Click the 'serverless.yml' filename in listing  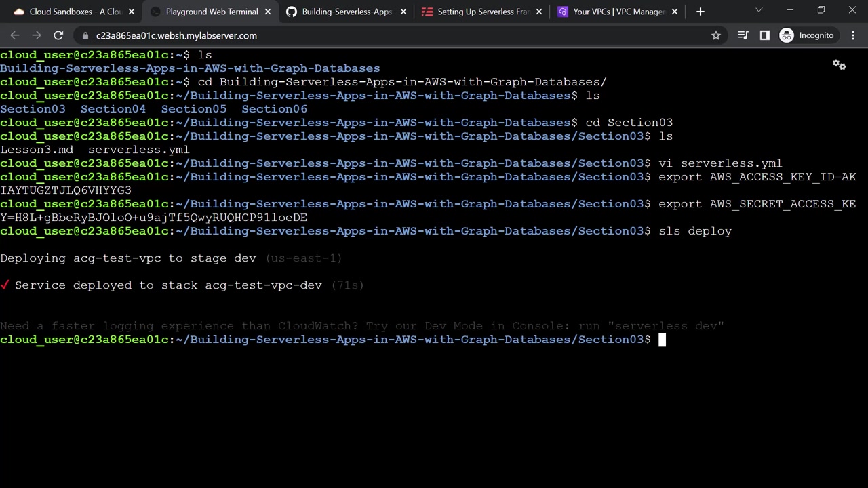(x=139, y=150)
